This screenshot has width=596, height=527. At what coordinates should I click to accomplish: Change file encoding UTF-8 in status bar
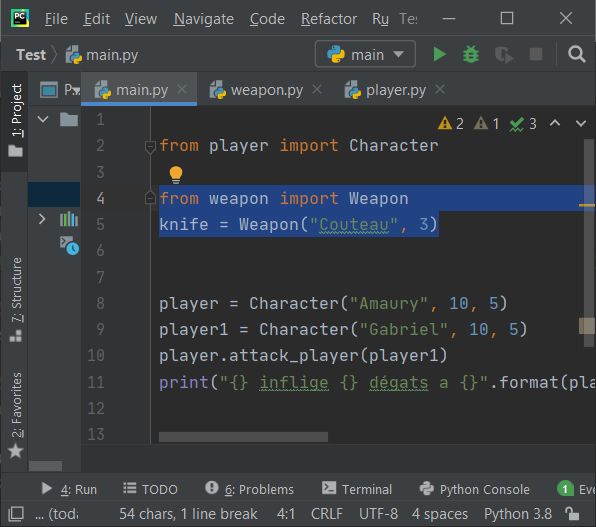click(379, 514)
